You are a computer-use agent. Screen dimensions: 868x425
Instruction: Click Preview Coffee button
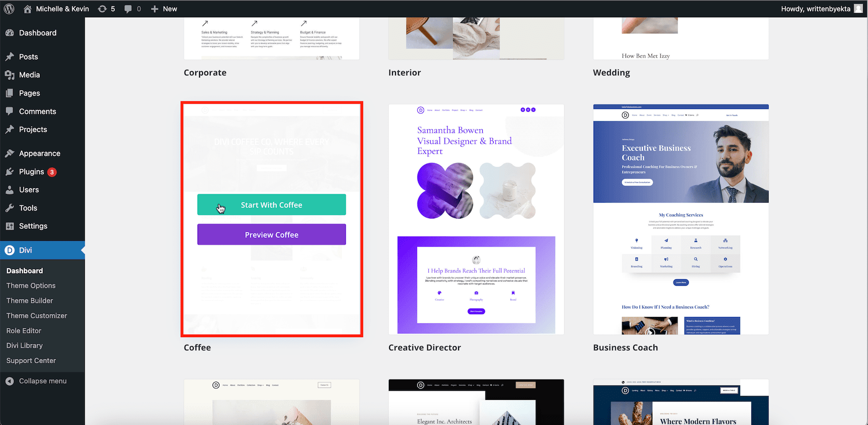click(271, 234)
